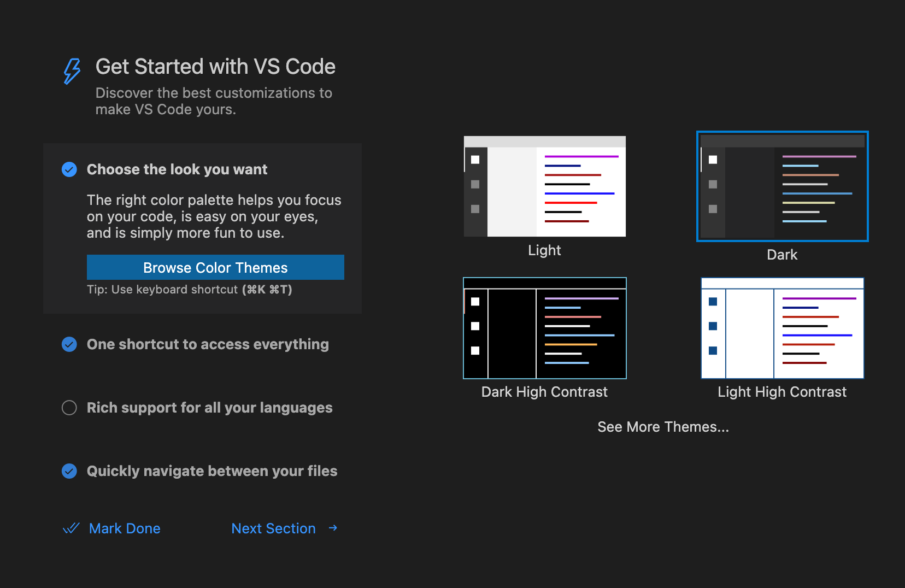
Task: Expand See More Themes
Action: pyautogui.click(x=663, y=427)
